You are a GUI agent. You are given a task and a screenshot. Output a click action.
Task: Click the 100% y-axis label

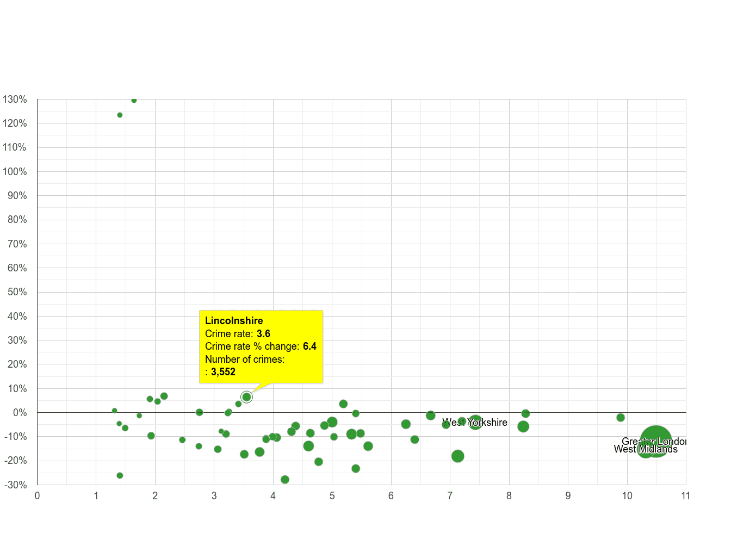(x=15, y=172)
